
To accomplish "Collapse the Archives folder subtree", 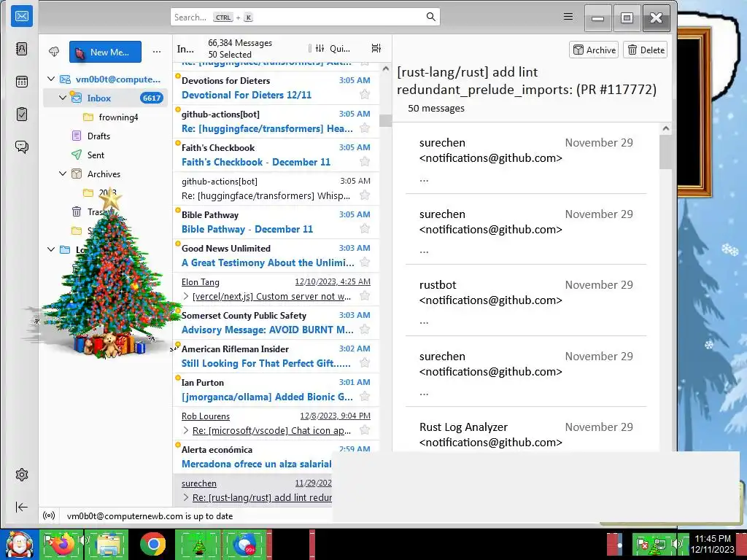I will (x=63, y=174).
